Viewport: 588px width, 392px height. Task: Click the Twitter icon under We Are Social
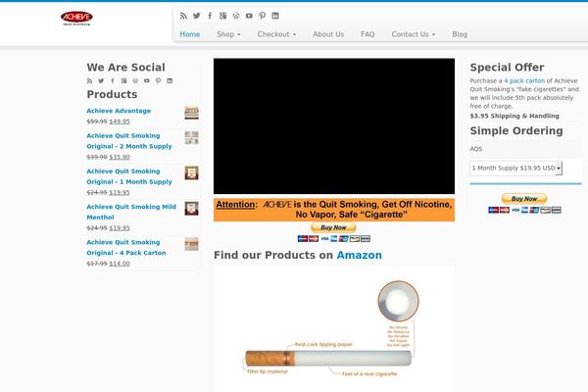tap(101, 80)
